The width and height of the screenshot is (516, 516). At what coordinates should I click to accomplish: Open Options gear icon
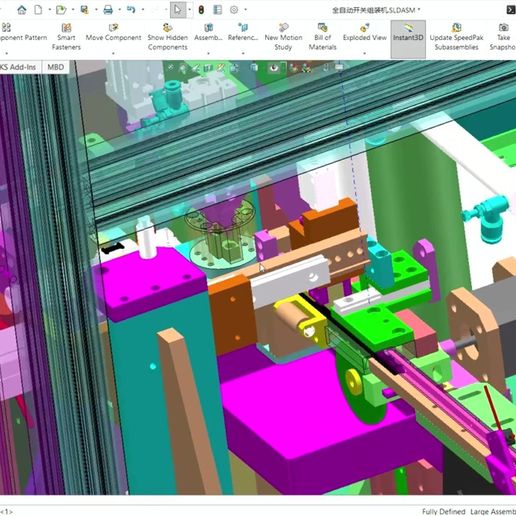[x=234, y=10]
